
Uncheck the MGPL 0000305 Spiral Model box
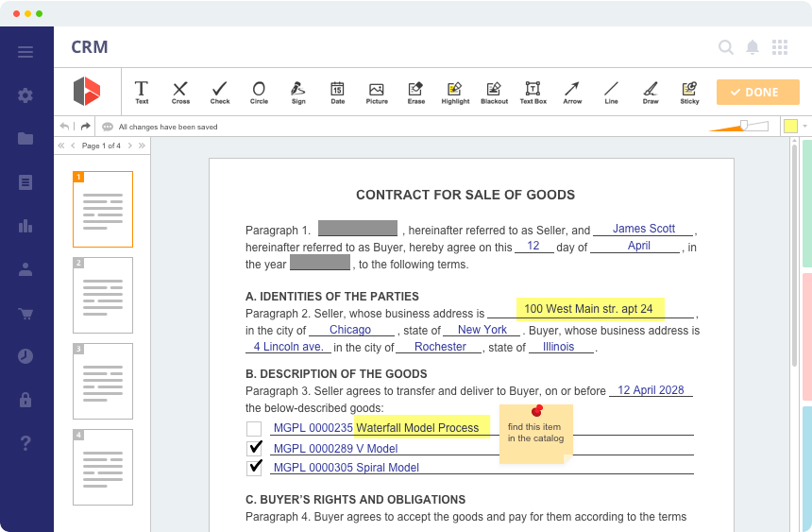254,467
